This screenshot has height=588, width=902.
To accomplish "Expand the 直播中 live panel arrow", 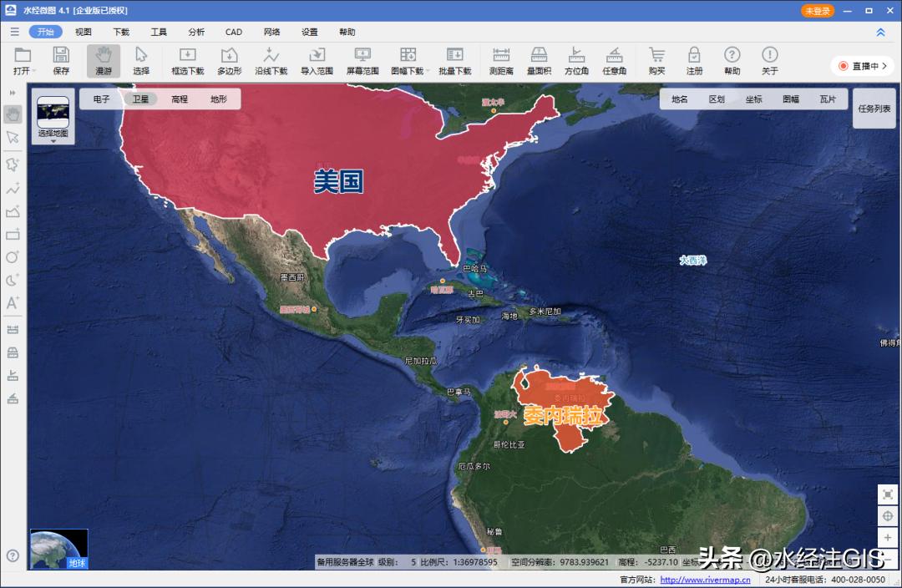I will [x=884, y=66].
